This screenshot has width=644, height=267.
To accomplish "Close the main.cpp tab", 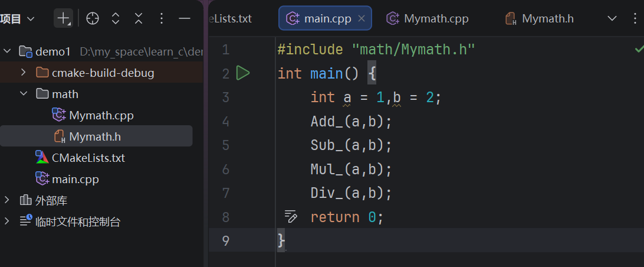I will 362,18.
